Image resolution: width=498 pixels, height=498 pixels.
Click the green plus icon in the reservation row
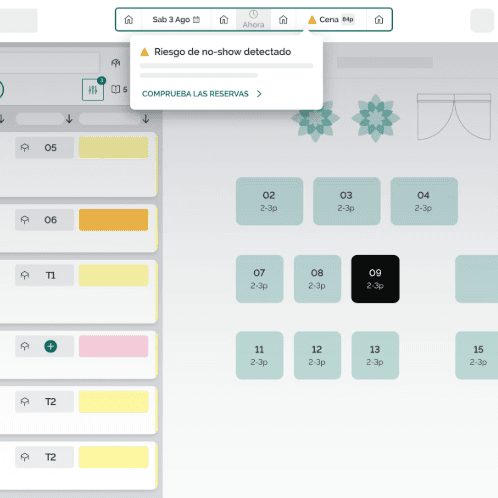[51, 346]
